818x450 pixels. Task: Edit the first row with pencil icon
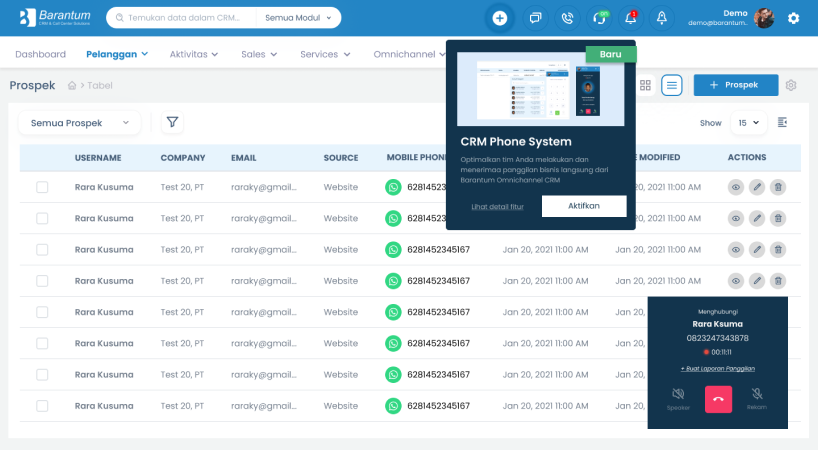click(x=757, y=187)
